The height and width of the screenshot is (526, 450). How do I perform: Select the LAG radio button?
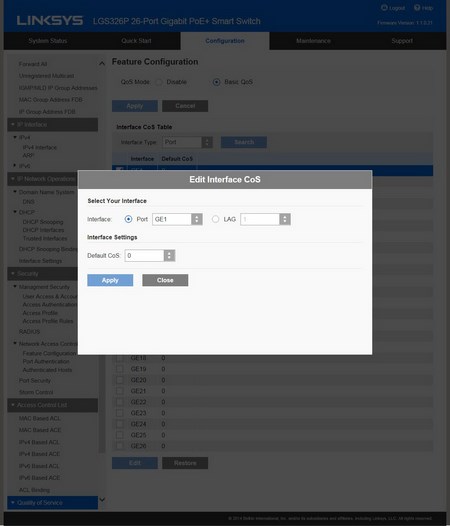pyautogui.click(x=215, y=219)
